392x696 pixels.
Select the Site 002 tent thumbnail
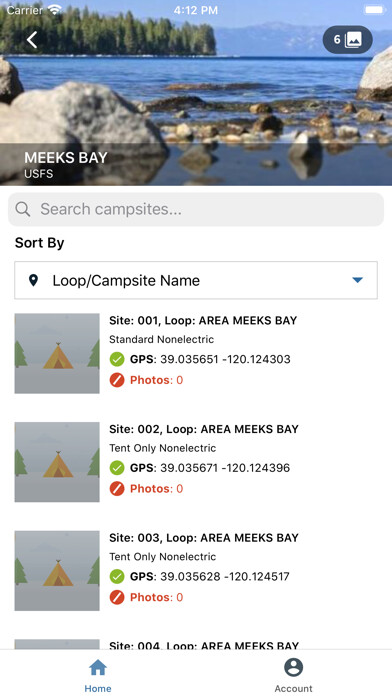57,462
